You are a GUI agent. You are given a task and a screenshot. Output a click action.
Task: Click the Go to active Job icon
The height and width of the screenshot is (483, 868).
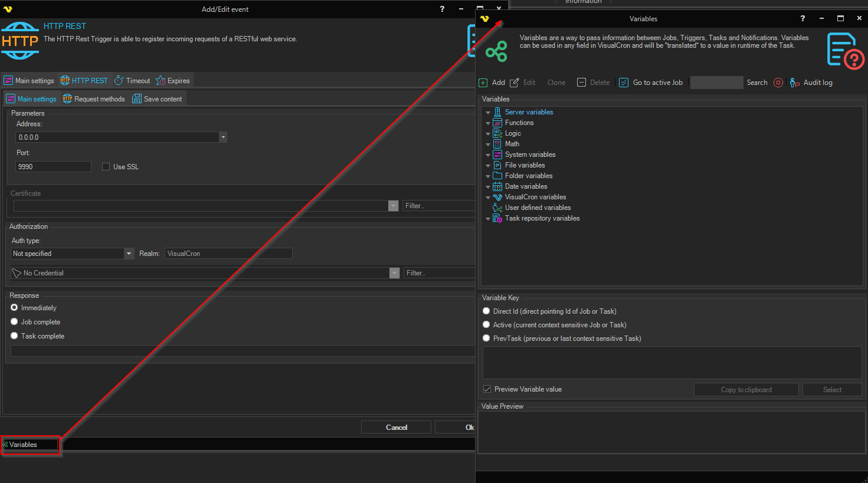coord(624,83)
